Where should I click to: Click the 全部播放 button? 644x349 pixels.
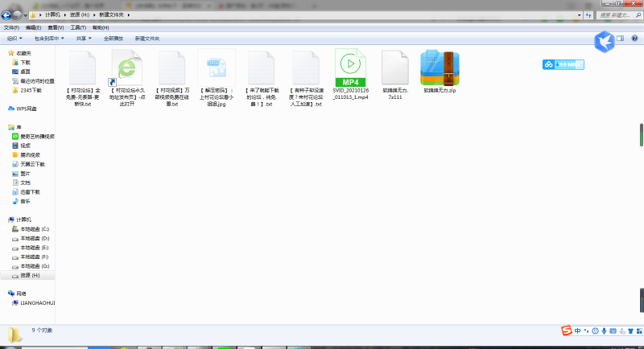click(113, 38)
